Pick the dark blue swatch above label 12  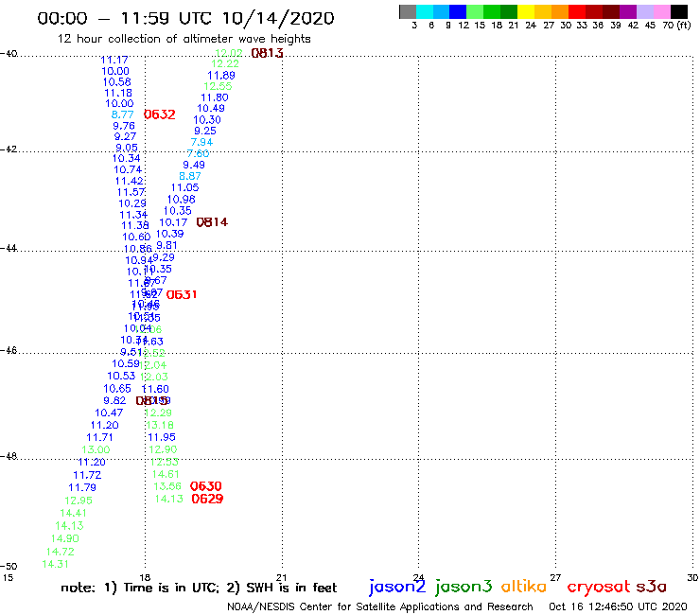[x=458, y=11]
